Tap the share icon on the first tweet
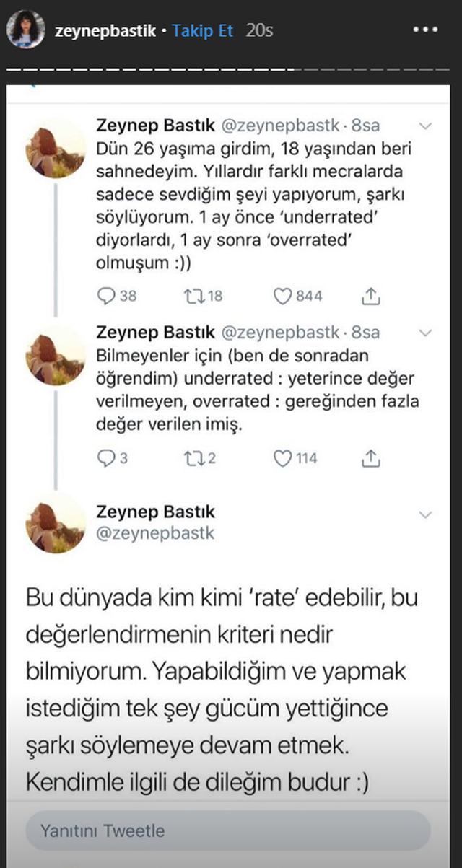This screenshot has height=868, width=462. [372, 296]
